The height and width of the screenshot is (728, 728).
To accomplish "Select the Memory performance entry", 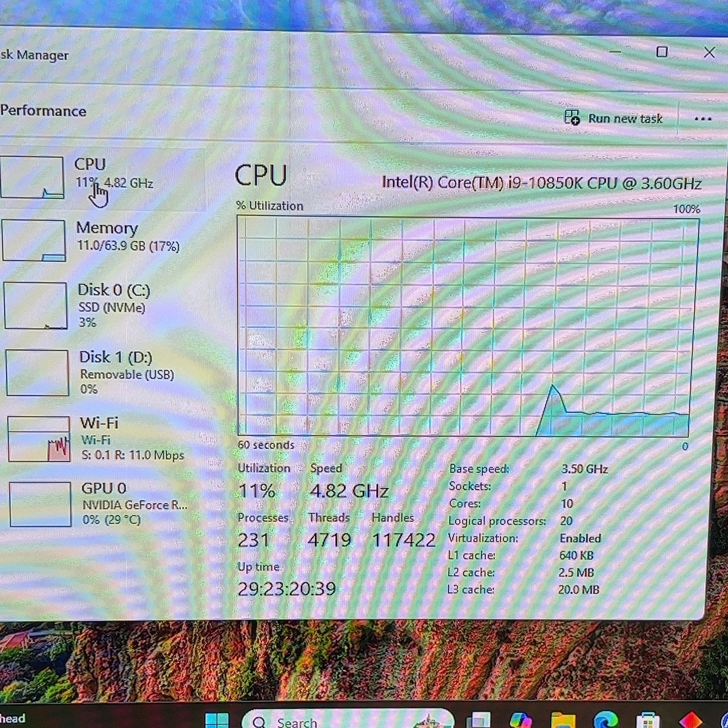I will [102, 240].
